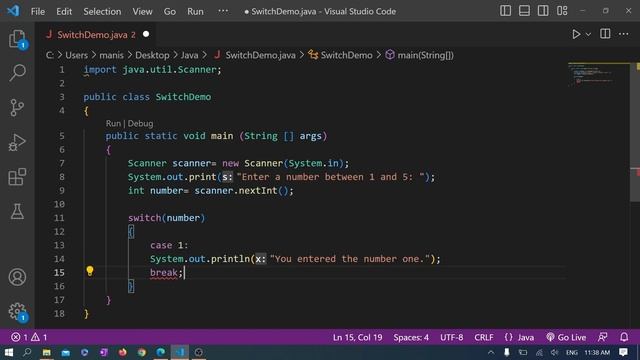640x360 pixels.
Task: Open the Desktop breadcrumb segment
Action: click(x=152, y=55)
